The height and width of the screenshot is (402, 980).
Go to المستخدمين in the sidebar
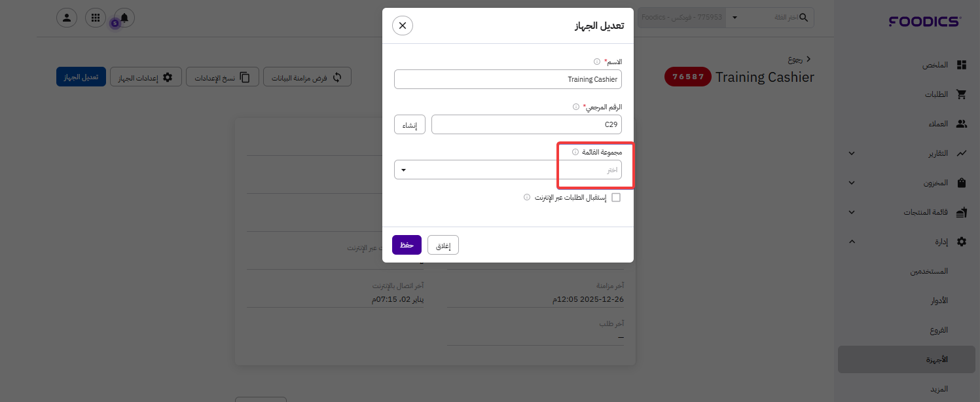click(929, 271)
